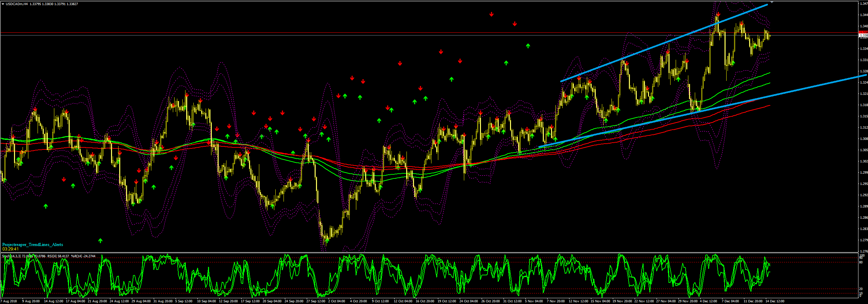Click the yellow 03:29:41 candle timer
This screenshot has height=304, width=868.
(11, 249)
